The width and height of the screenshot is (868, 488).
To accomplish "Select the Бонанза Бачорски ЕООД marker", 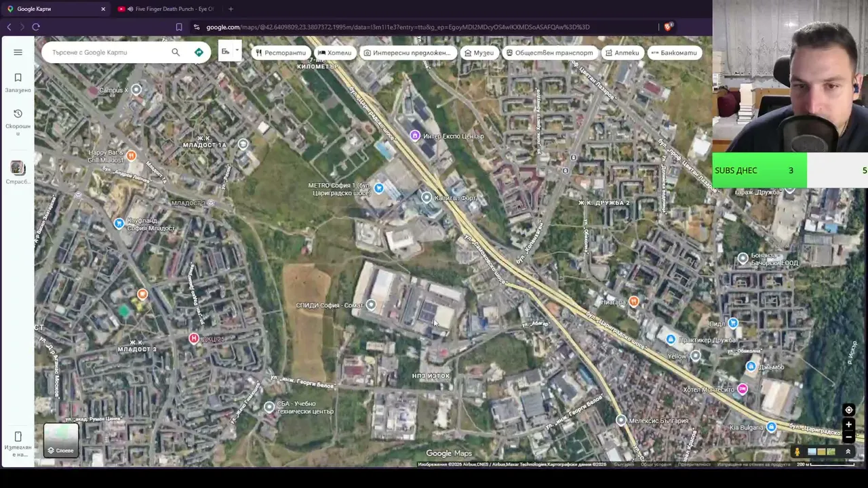I will pos(743,258).
